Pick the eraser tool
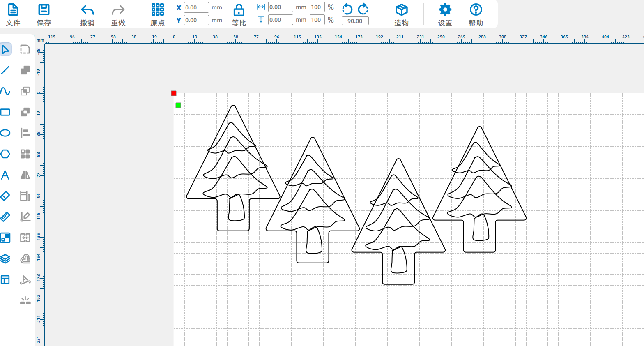 pos(5,196)
